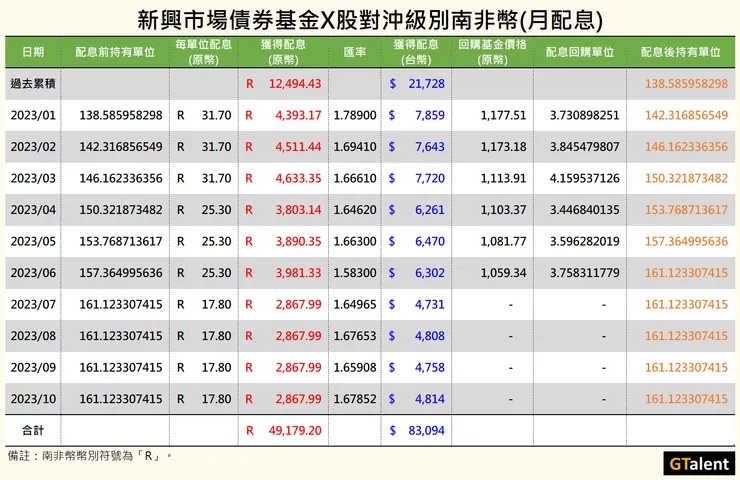Click the exchange rate 1.67852
Screen dimensions: 740x480
(355, 399)
